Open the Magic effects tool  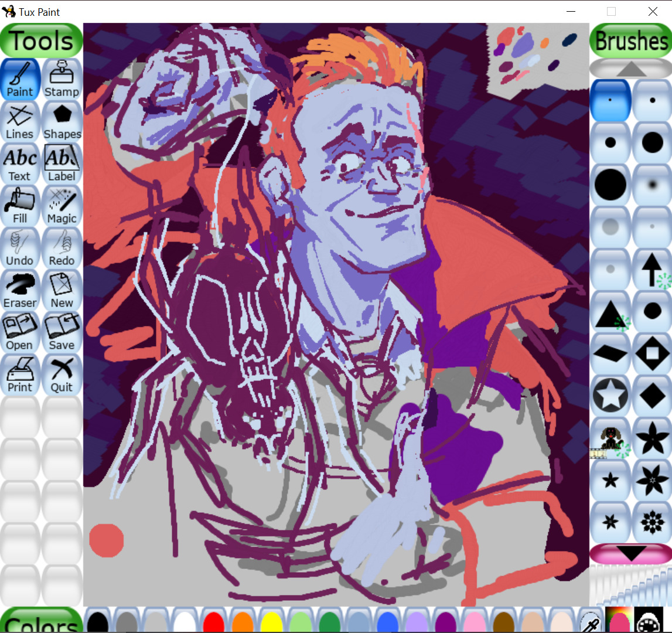click(x=62, y=205)
